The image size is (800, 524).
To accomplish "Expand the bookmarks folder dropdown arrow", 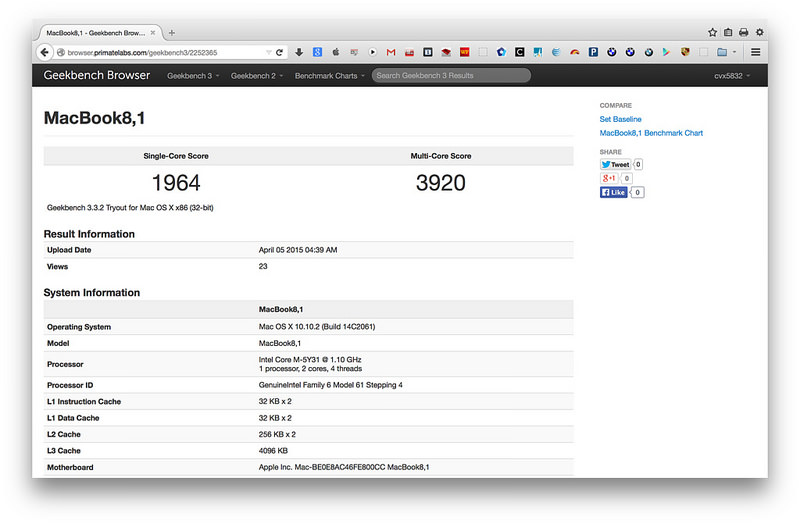I will pyautogui.click(x=734, y=52).
